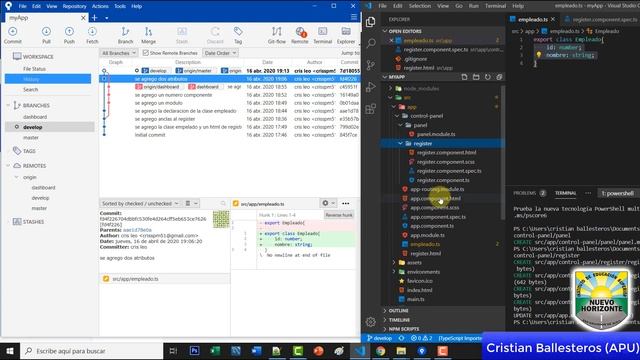Open Git-flow from Sourcetree toolbar
The height and width of the screenshot is (360, 640).
click(277, 35)
